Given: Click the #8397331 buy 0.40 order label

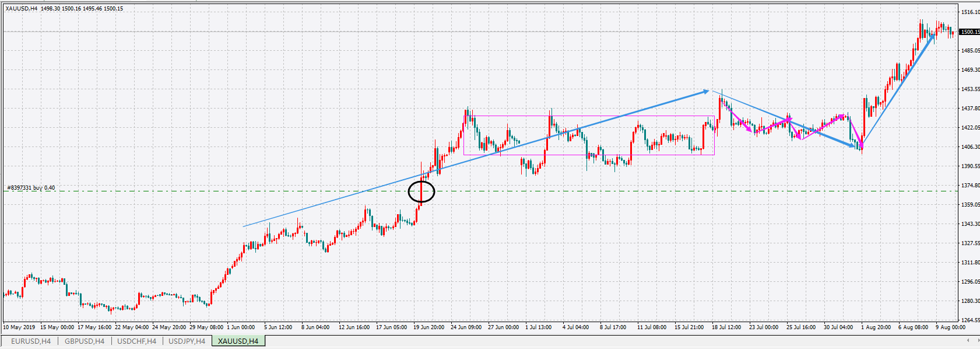Looking at the screenshot, I should pos(31,188).
